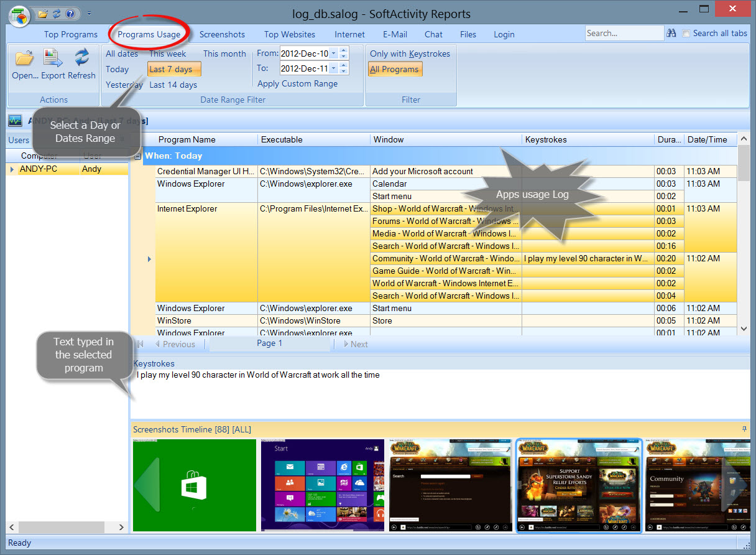Select the Yesterday date filter
Screen dimensions: 756x555
(124, 85)
